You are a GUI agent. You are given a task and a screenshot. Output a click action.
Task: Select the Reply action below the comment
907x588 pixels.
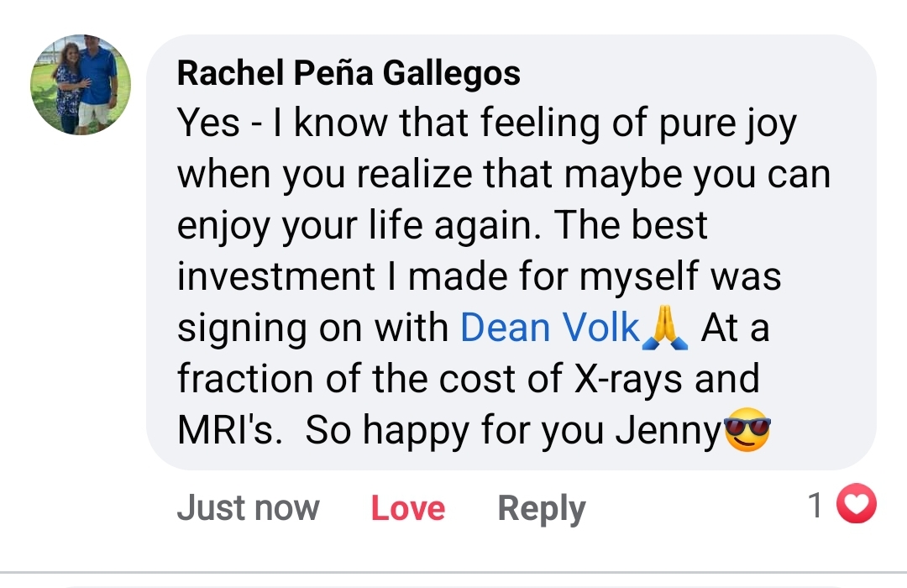540,507
